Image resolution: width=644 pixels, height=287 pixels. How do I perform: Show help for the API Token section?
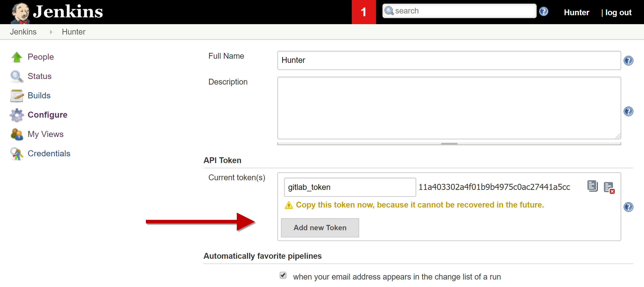628,207
